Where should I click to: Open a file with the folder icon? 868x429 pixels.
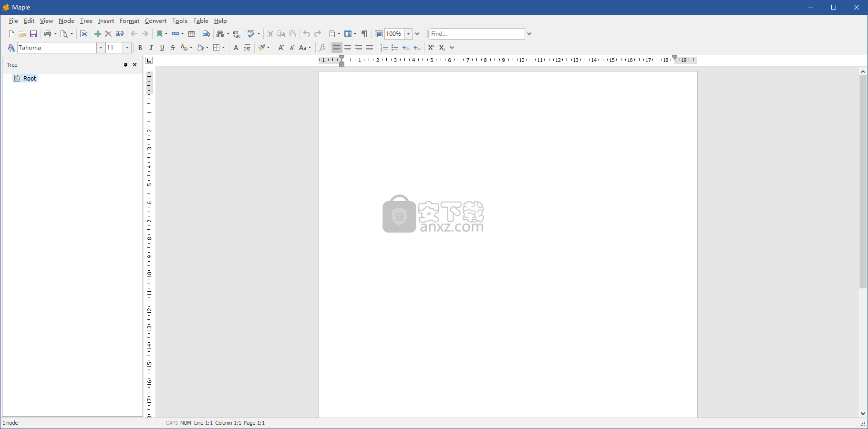(22, 34)
